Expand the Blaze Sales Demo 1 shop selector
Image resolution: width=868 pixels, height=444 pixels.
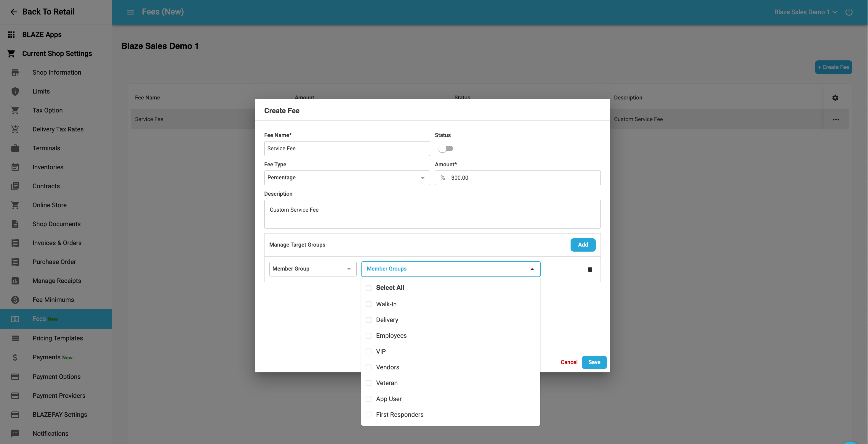tap(805, 12)
